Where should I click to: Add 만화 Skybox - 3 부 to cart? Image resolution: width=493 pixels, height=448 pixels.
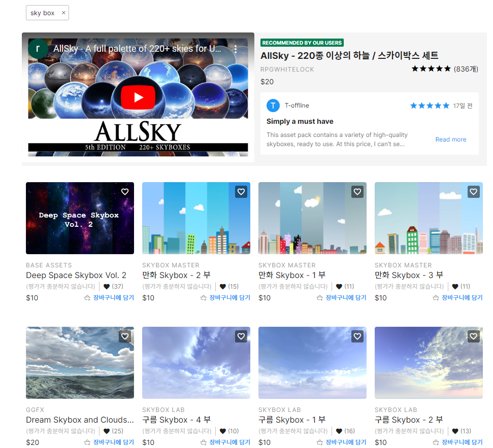coord(458,297)
